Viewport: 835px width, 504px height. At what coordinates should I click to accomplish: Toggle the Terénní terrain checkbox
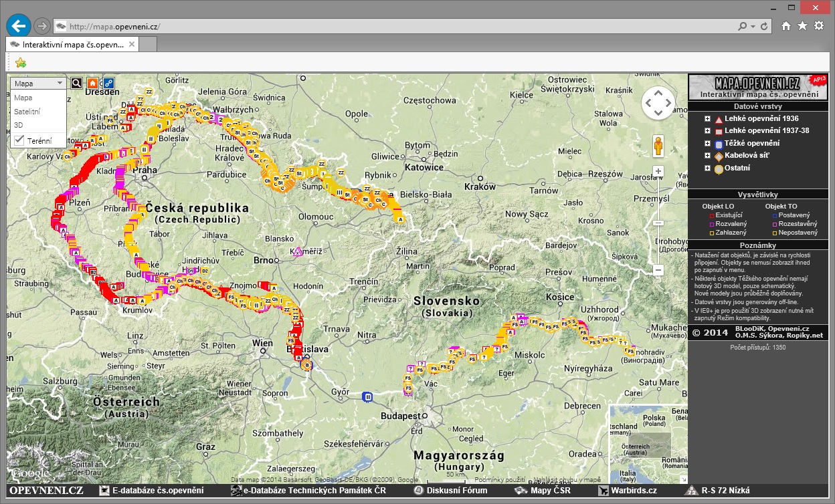[19, 140]
